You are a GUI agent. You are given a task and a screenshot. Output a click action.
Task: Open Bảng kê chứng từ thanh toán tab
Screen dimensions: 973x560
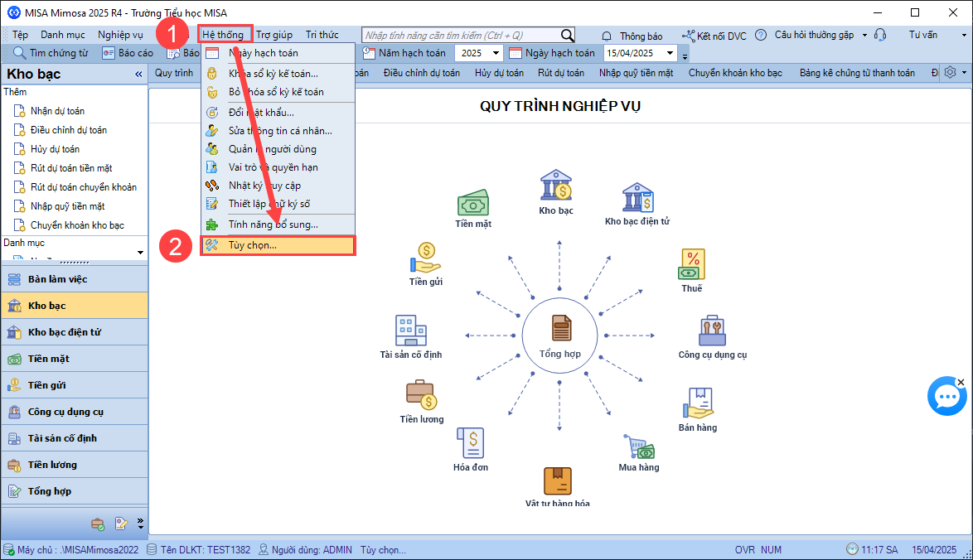tap(857, 73)
